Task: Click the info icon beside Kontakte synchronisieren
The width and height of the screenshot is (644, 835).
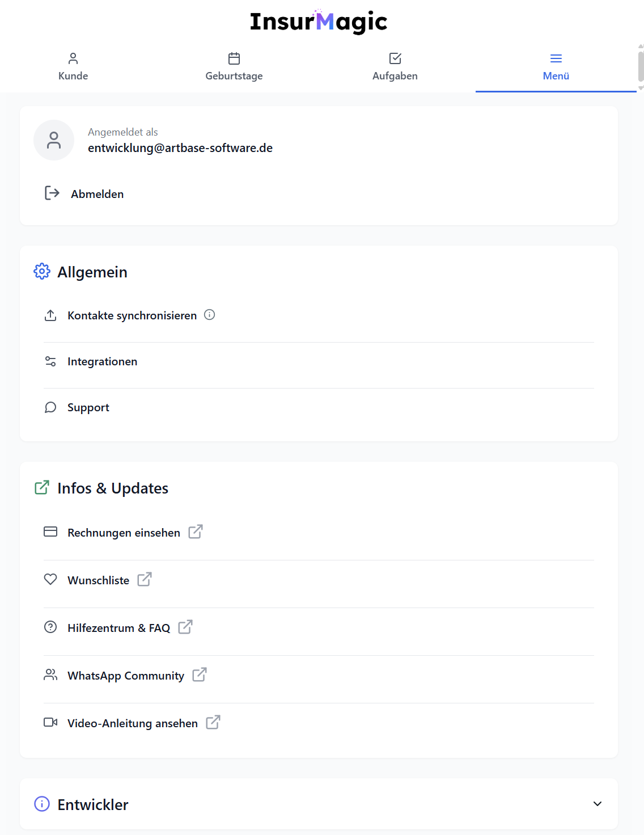Action: (x=210, y=315)
